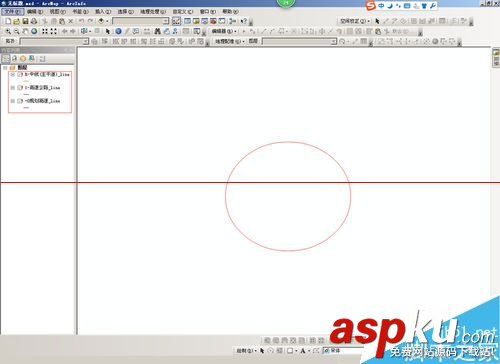
Task: Switch TOC to List By Source
Action: (14, 58)
